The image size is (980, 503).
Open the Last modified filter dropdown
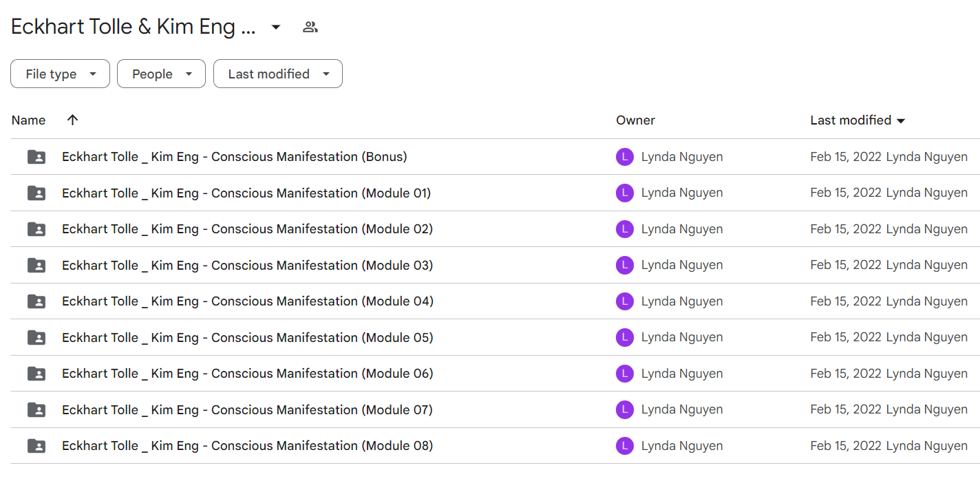278,74
